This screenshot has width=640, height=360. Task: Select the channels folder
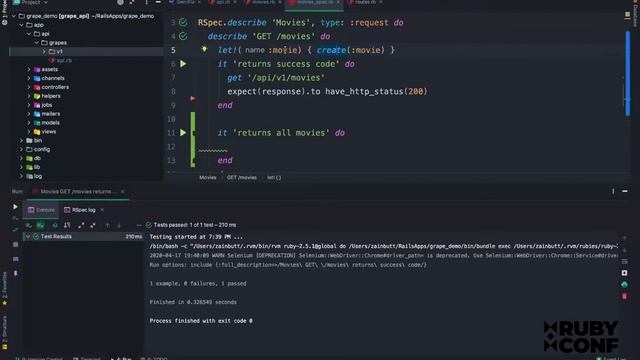(49, 78)
